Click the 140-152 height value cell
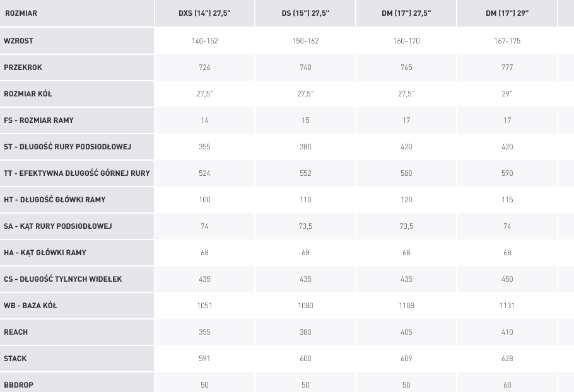 (x=204, y=40)
